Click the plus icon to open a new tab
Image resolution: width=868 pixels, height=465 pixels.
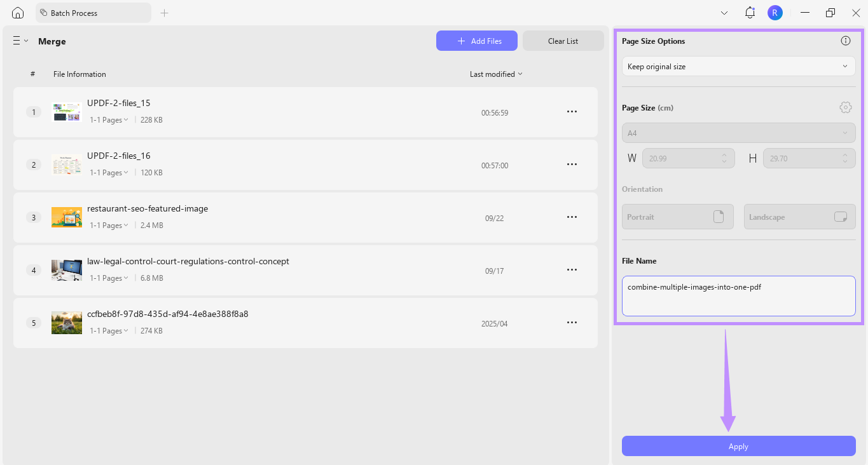[x=164, y=12]
